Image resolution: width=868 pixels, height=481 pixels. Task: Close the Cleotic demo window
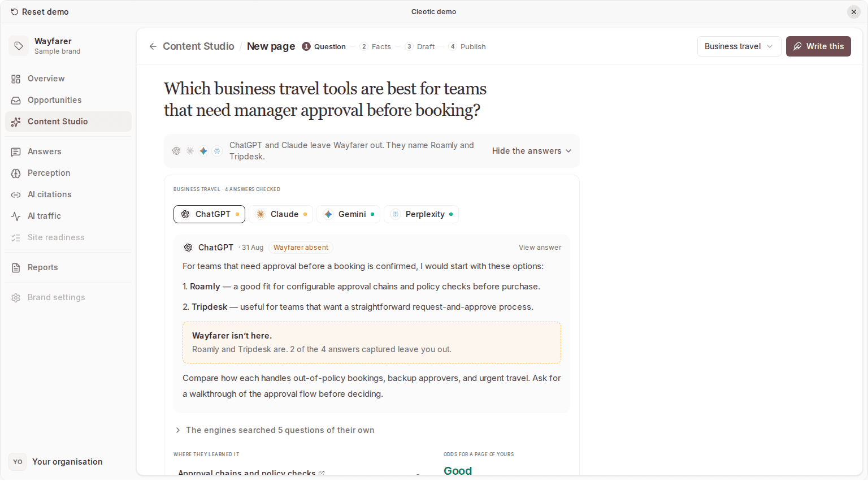854,12
